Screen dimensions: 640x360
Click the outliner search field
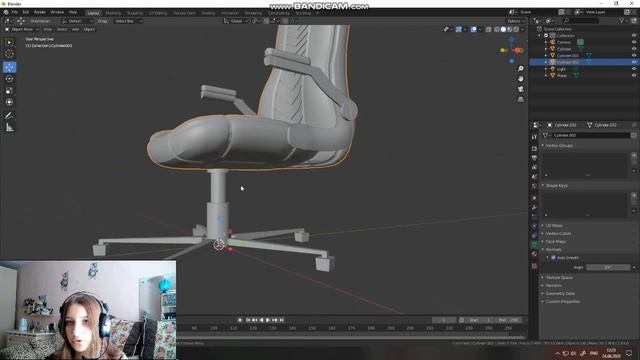coord(581,20)
